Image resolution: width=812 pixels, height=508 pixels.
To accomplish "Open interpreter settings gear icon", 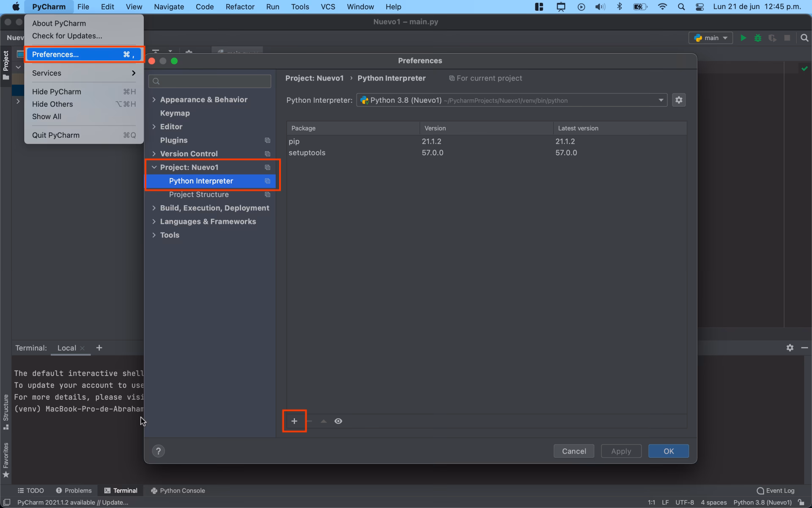I will pyautogui.click(x=679, y=100).
